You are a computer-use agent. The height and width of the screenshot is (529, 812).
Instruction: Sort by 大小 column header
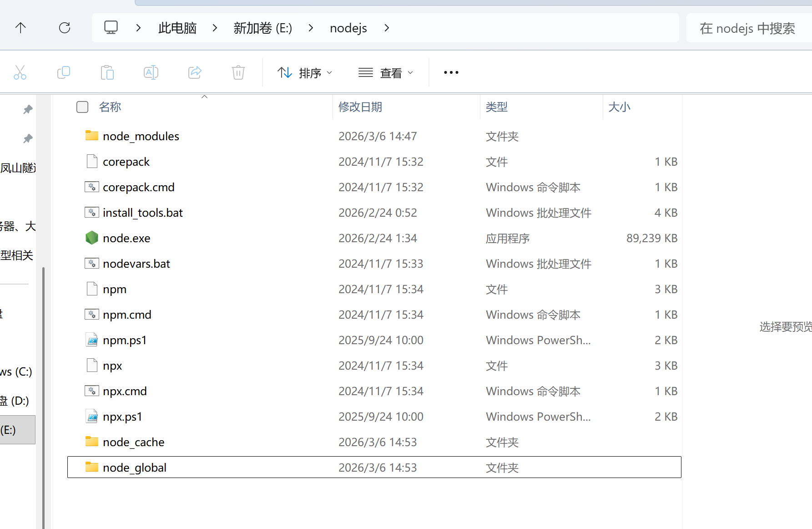point(620,107)
